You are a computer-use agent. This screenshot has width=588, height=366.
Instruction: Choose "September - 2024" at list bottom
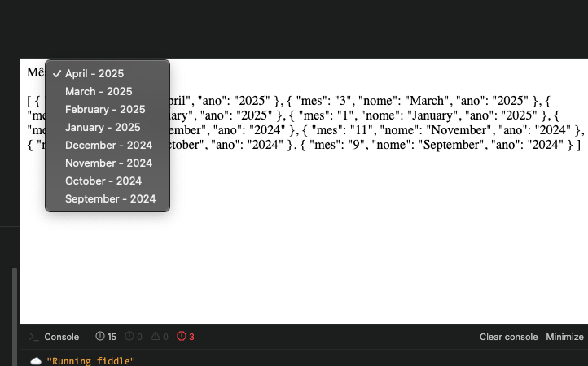(110, 198)
